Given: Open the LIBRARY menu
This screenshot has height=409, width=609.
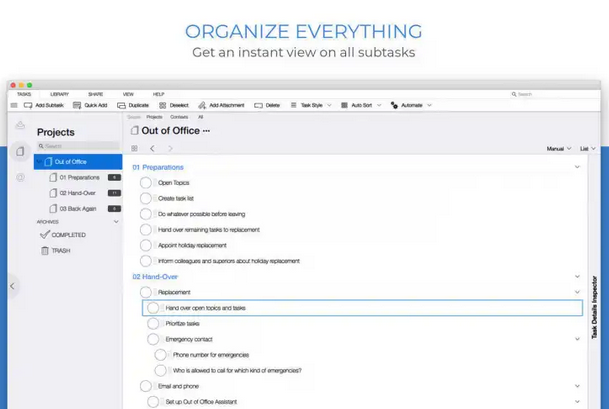Looking at the screenshot, I should [x=59, y=94].
